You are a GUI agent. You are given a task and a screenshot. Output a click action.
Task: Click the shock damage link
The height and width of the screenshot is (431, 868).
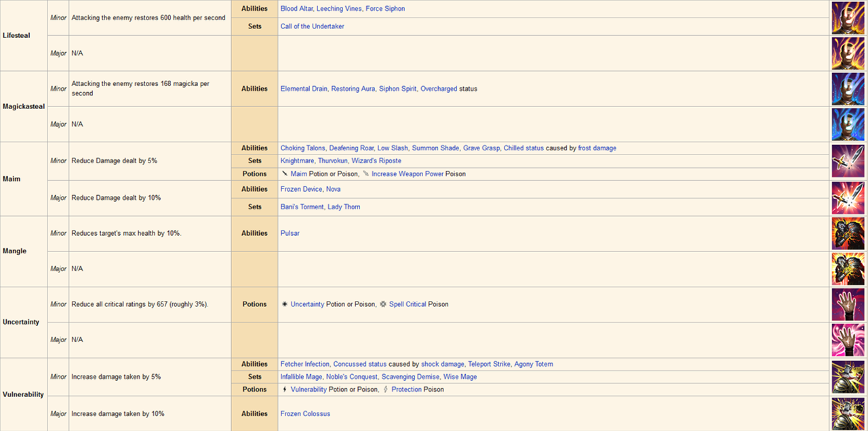[443, 364]
